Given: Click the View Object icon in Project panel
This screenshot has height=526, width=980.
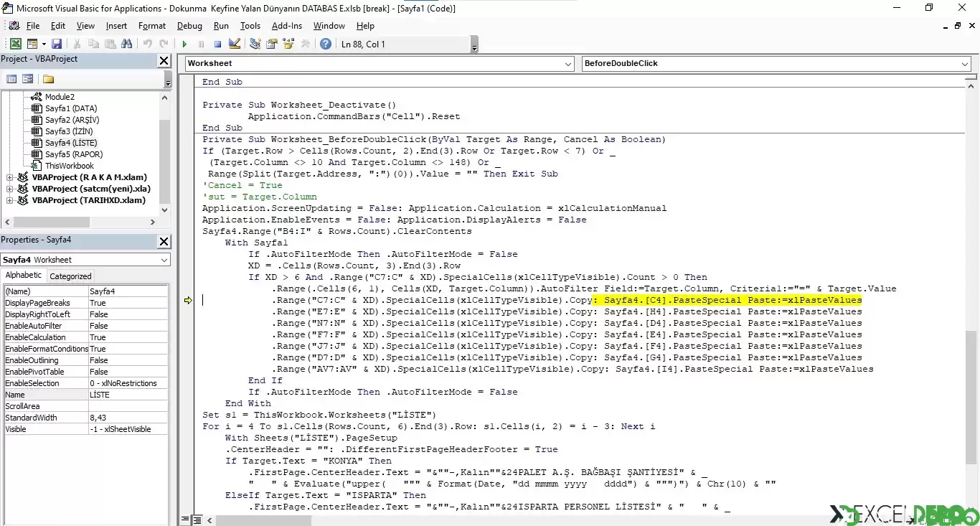Looking at the screenshot, I should pyautogui.click(x=28, y=79).
